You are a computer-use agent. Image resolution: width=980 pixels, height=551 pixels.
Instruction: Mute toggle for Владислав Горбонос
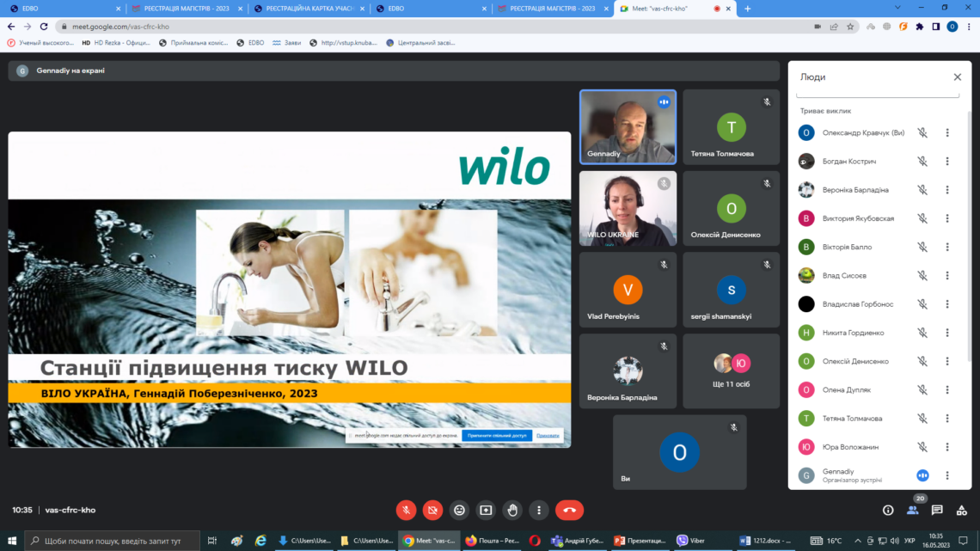point(922,304)
